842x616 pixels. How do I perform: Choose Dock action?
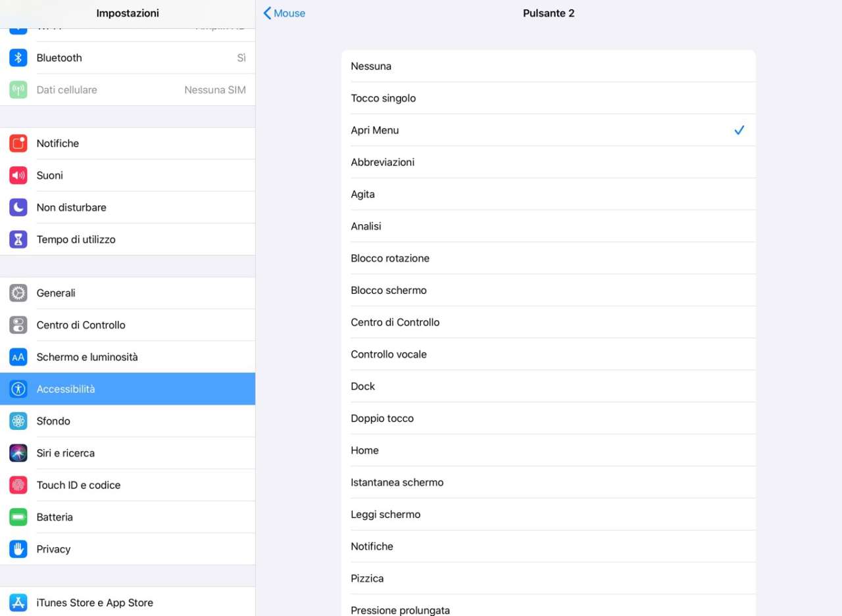(x=549, y=387)
